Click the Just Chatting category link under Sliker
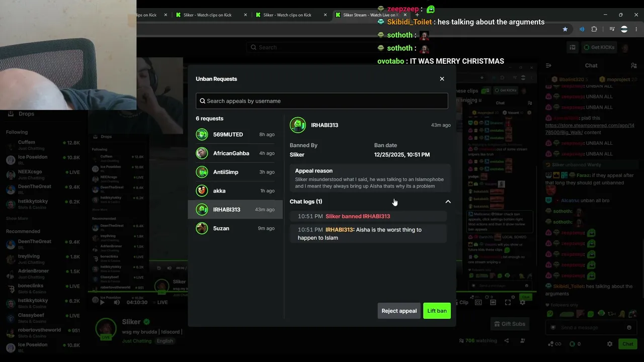 point(136,341)
